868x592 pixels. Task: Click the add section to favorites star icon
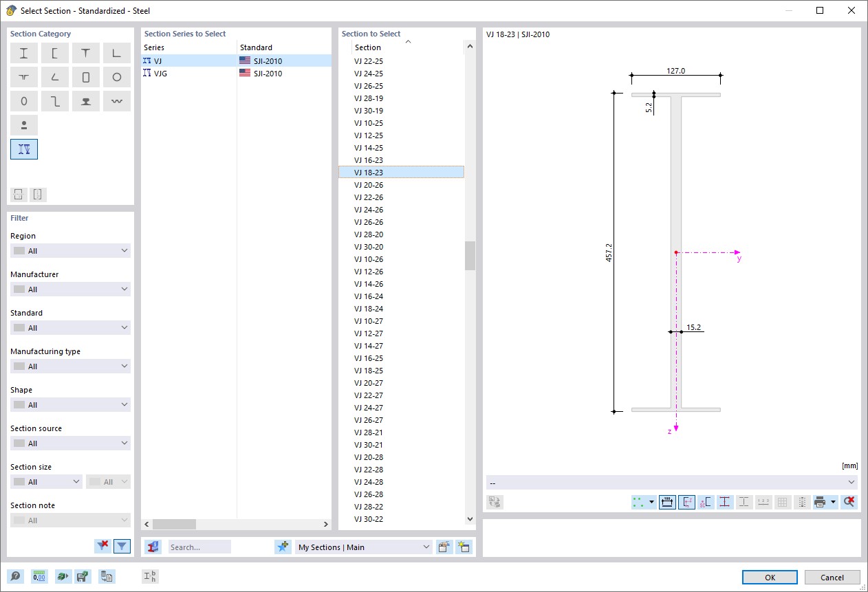click(283, 546)
